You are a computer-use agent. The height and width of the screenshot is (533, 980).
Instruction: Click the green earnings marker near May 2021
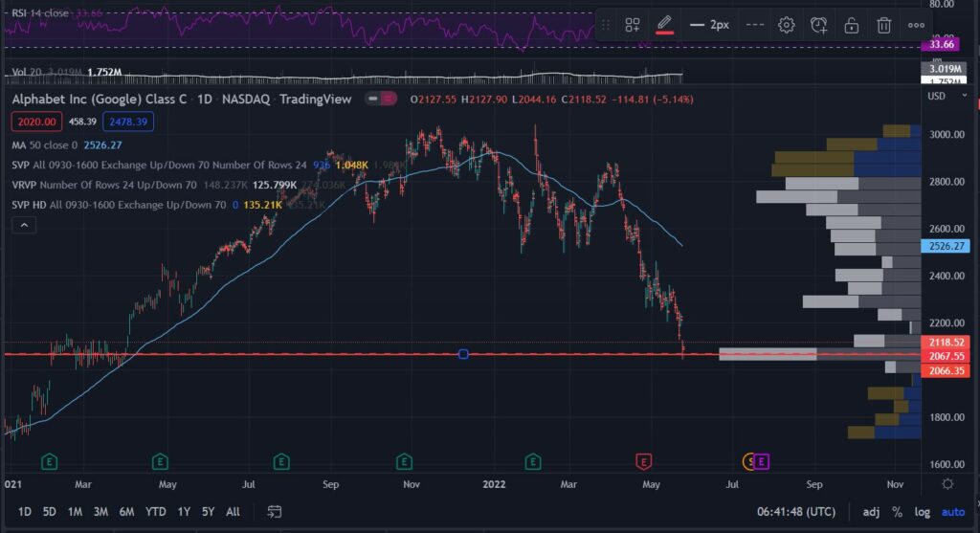point(160,462)
